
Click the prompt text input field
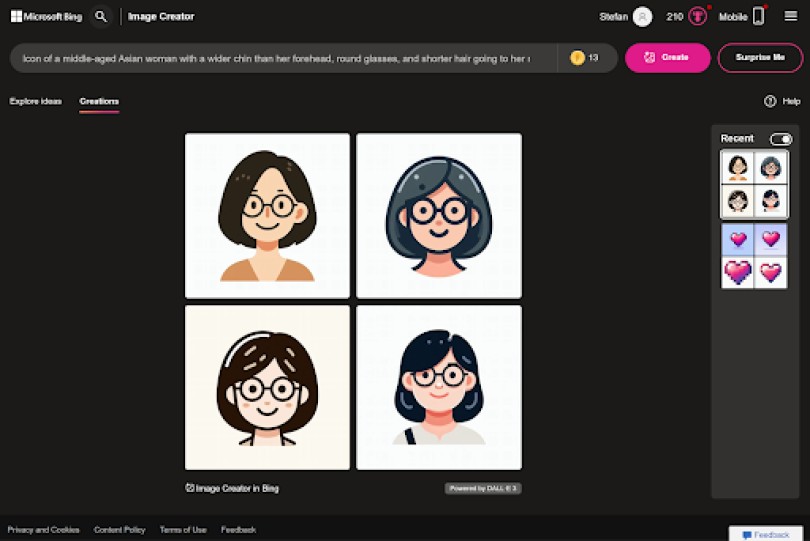tap(285, 58)
